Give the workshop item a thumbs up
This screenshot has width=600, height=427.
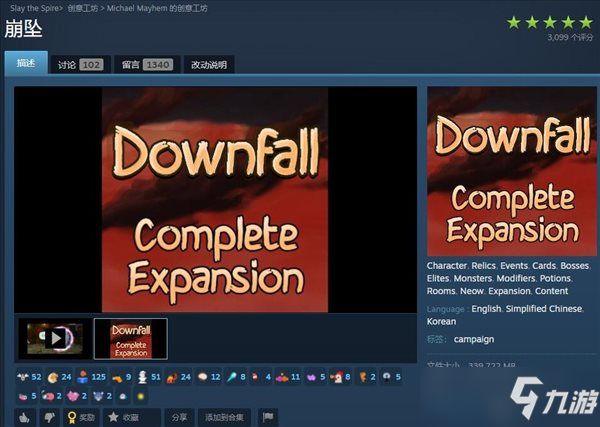click(x=25, y=417)
